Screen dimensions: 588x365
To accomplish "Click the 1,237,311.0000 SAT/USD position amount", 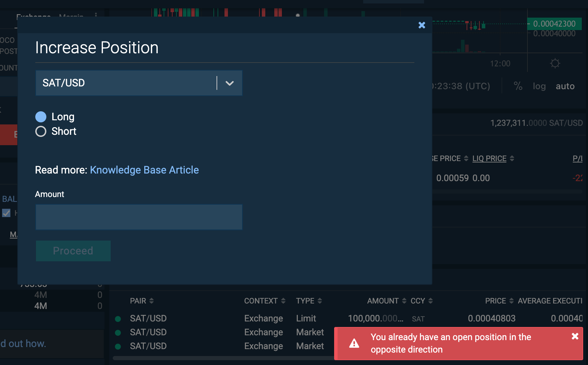I will 536,123.
